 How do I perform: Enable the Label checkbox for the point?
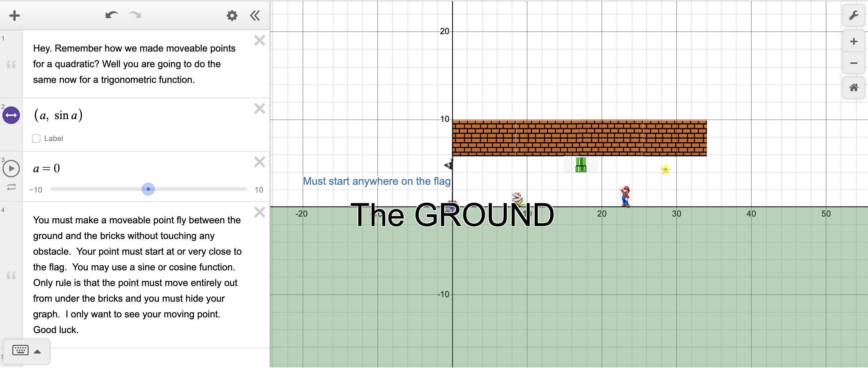click(36, 139)
